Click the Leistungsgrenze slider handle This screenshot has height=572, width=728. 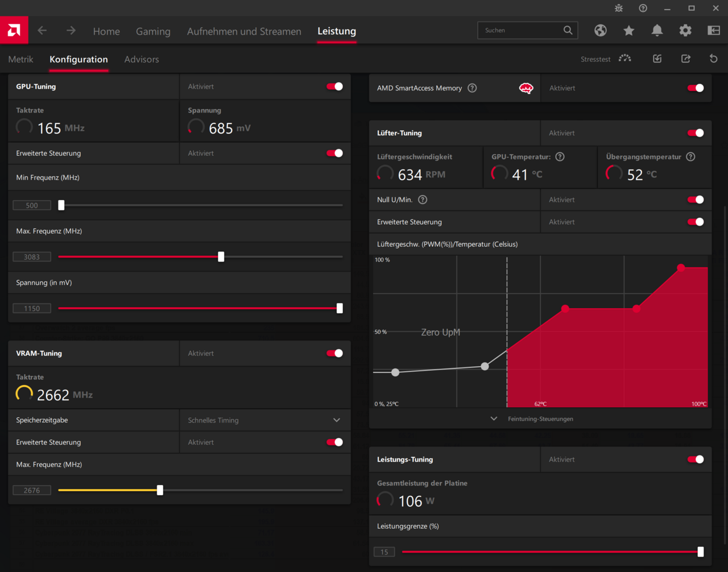pyautogui.click(x=701, y=552)
